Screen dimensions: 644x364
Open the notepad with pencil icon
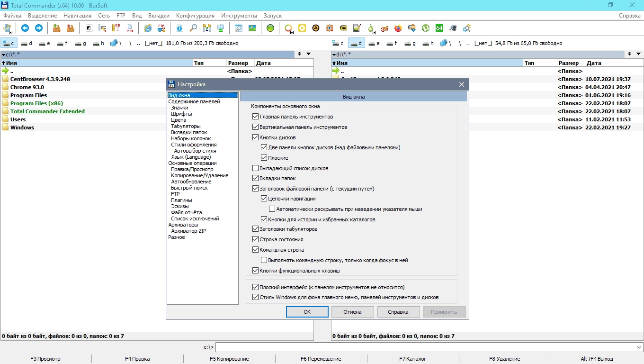(x=357, y=28)
